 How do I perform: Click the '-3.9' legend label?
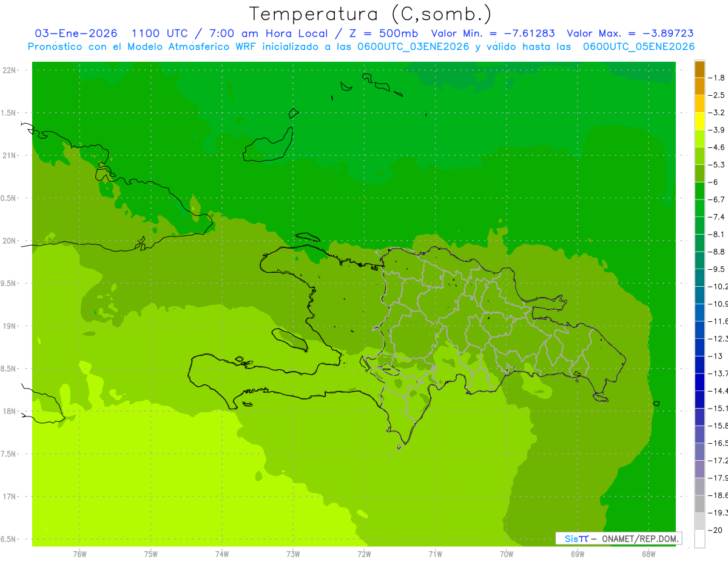[716, 130]
